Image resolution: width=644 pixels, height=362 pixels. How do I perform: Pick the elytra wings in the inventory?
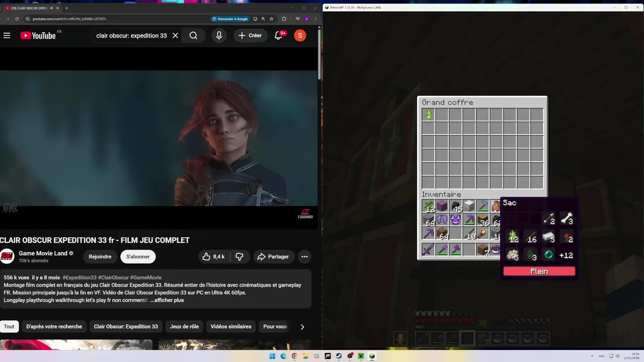tap(442, 220)
